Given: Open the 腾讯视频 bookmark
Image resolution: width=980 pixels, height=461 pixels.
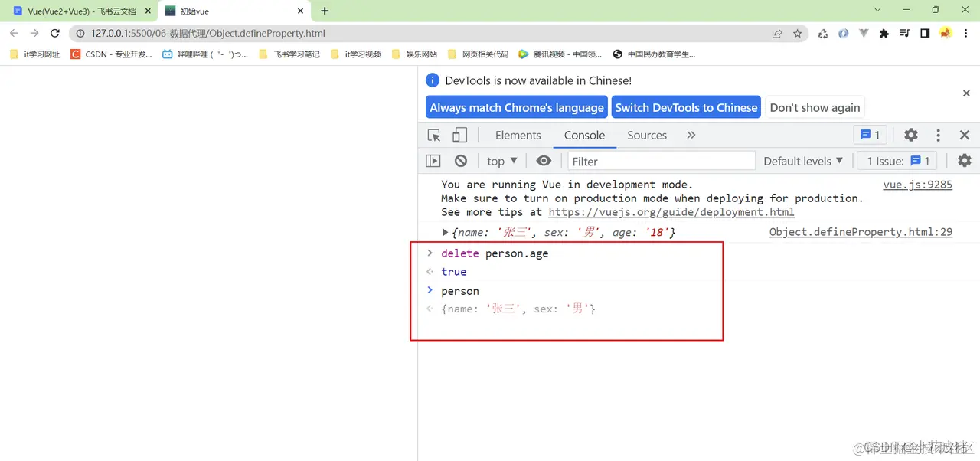Looking at the screenshot, I should (x=560, y=54).
